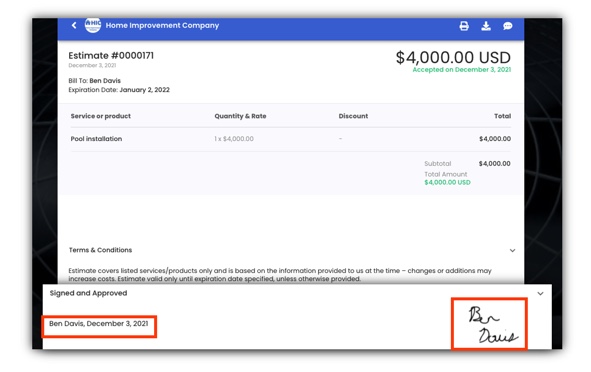Print the estimate using the printer icon

(464, 26)
